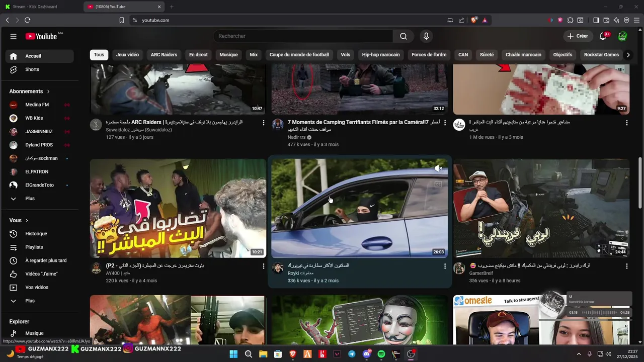Focus the Rechercher search field
644x362 pixels.
(303, 36)
